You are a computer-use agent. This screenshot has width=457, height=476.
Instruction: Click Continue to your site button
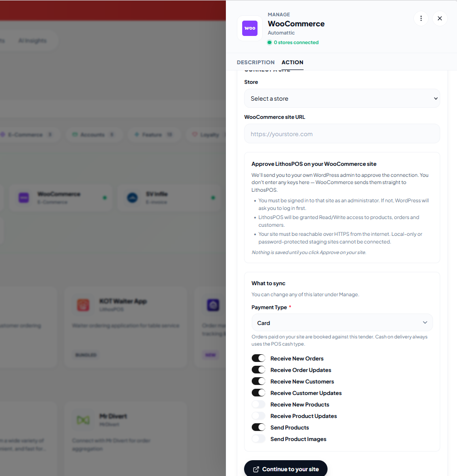286,469
